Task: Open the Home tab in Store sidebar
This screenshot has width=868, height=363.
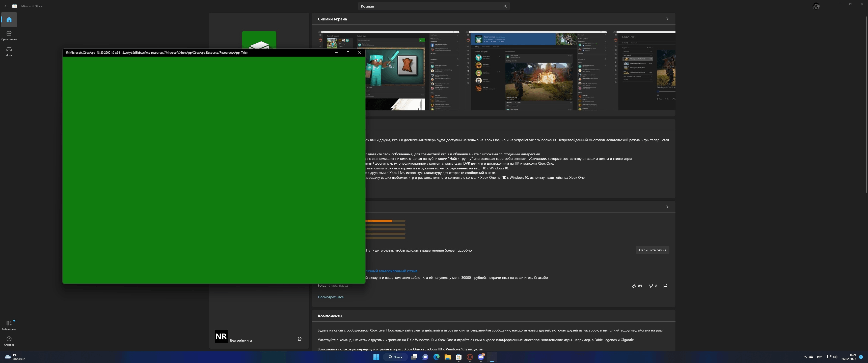Action: (x=9, y=20)
